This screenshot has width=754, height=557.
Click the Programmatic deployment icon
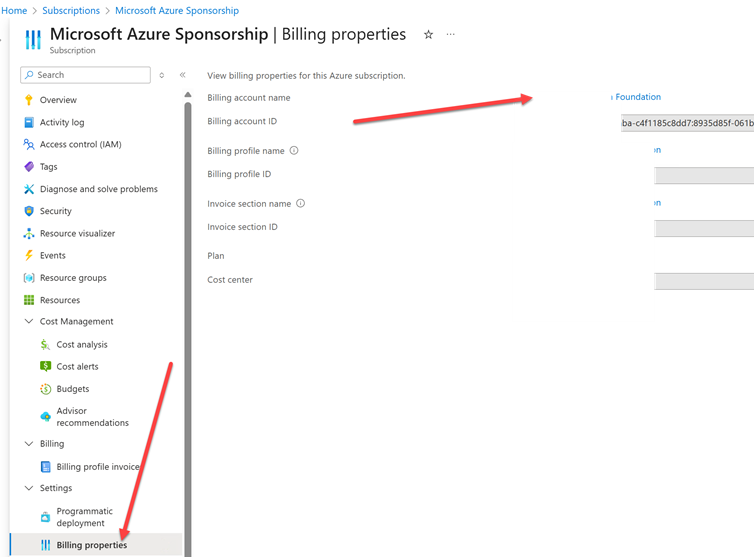pyautogui.click(x=45, y=517)
